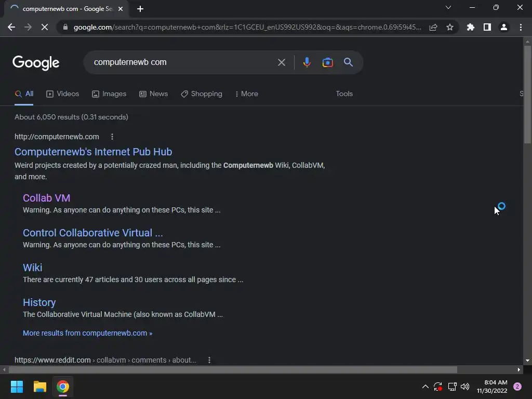
Task: Open the search Tools options
Action: coord(344,94)
